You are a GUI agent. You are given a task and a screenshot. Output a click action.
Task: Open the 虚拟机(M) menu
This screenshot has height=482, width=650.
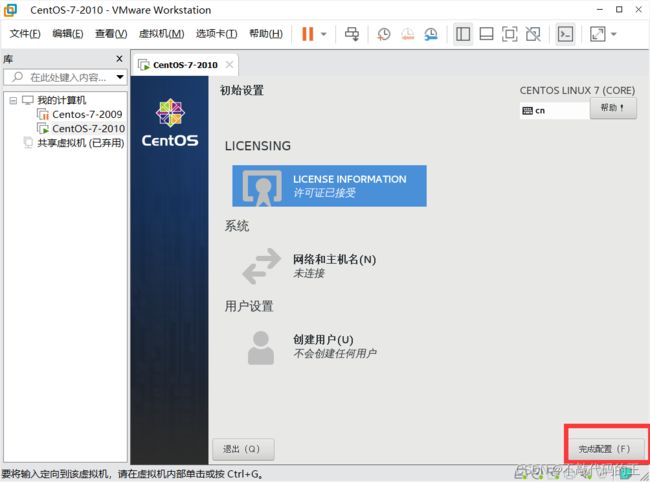tap(161, 34)
